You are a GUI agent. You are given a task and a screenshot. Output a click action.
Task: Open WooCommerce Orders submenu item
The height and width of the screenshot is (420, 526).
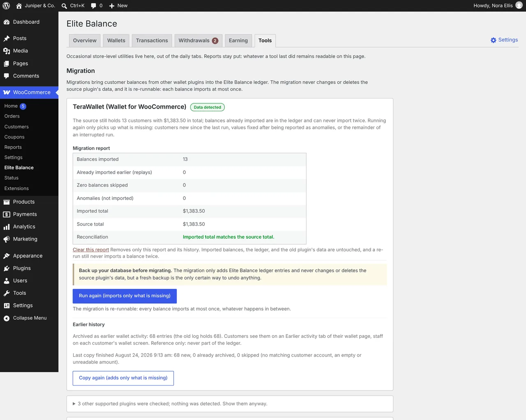click(12, 116)
